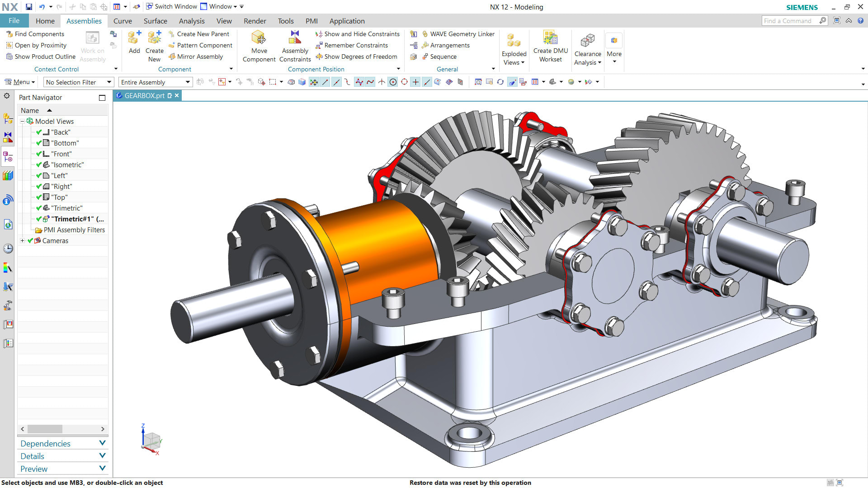Open the Assembly Constraints tool
Image resolution: width=868 pixels, height=488 pixels.
[295, 38]
